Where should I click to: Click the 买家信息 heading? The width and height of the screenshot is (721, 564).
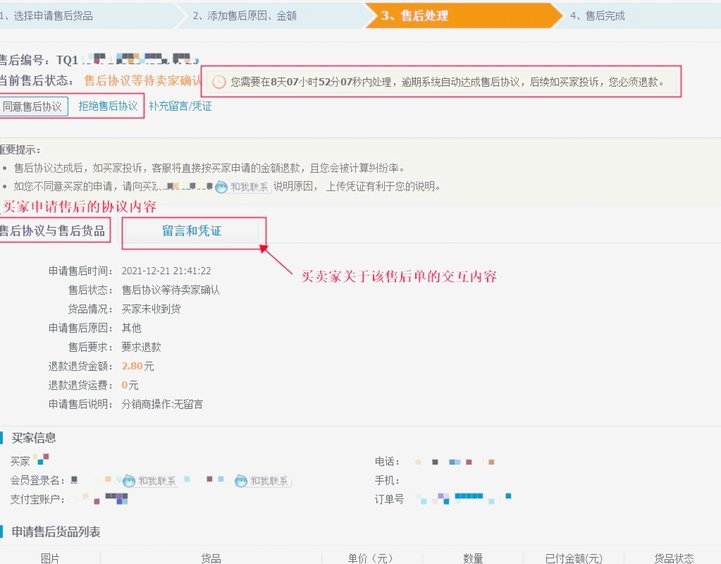pos(34,438)
